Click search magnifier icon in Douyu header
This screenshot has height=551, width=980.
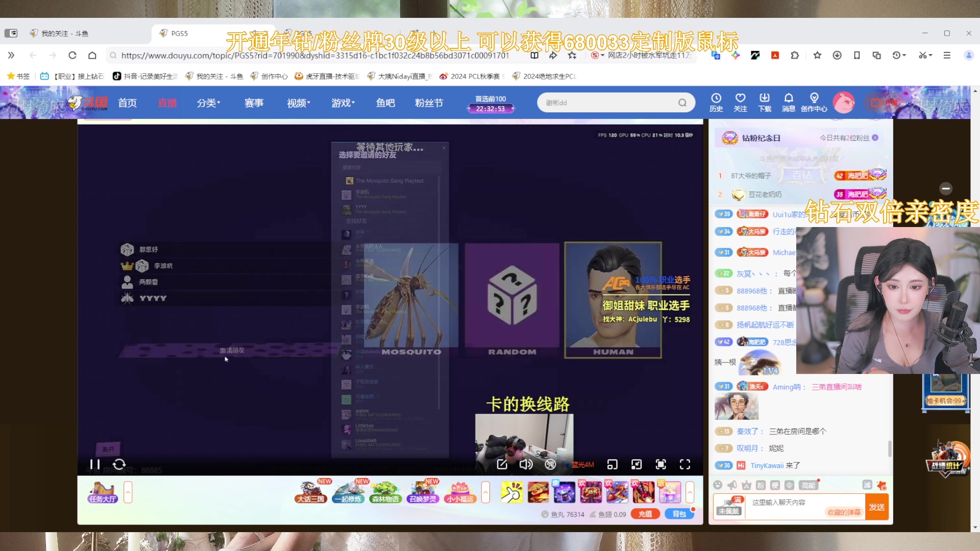(682, 103)
